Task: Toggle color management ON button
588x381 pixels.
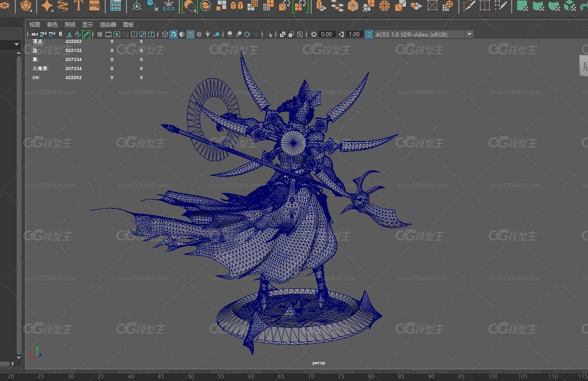Action: 369,34
